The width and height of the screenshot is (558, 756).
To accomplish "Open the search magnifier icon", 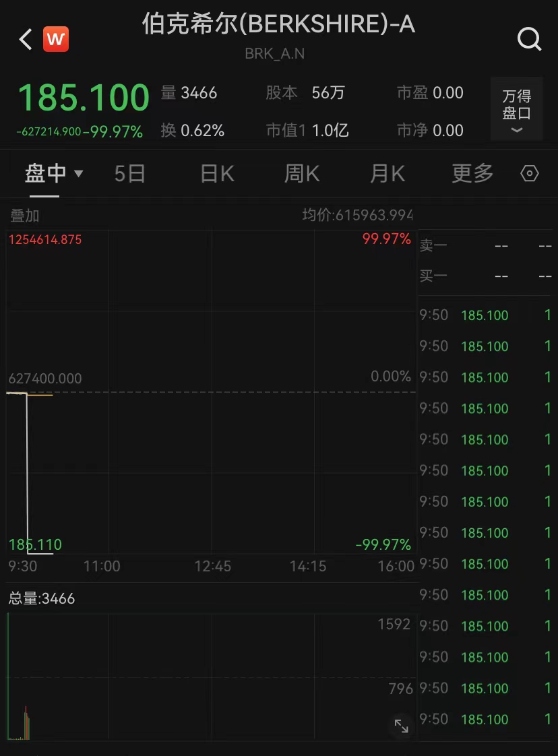I will (x=529, y=39).
